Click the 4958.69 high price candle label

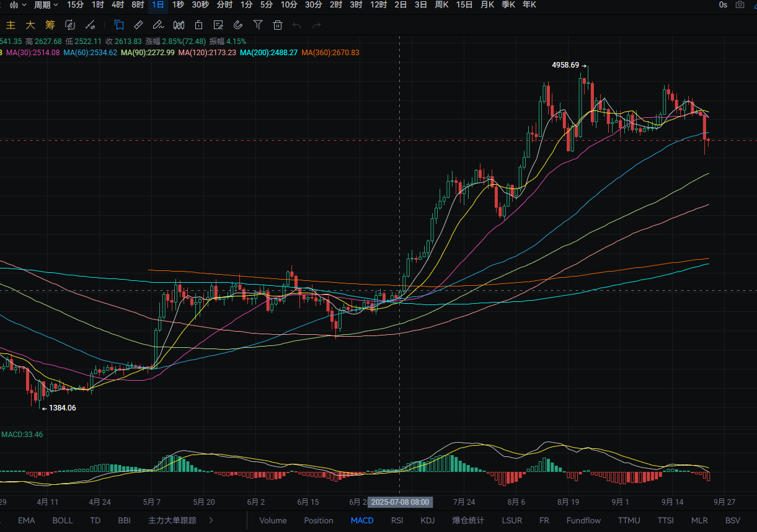coord(565,65)
